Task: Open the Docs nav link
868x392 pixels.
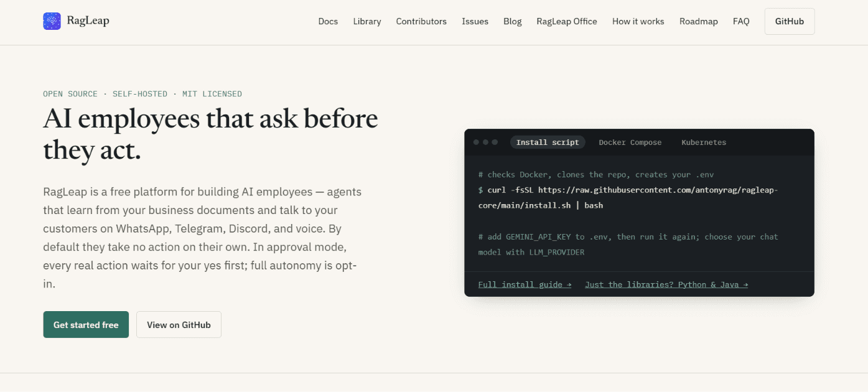Action: (328, 21)
